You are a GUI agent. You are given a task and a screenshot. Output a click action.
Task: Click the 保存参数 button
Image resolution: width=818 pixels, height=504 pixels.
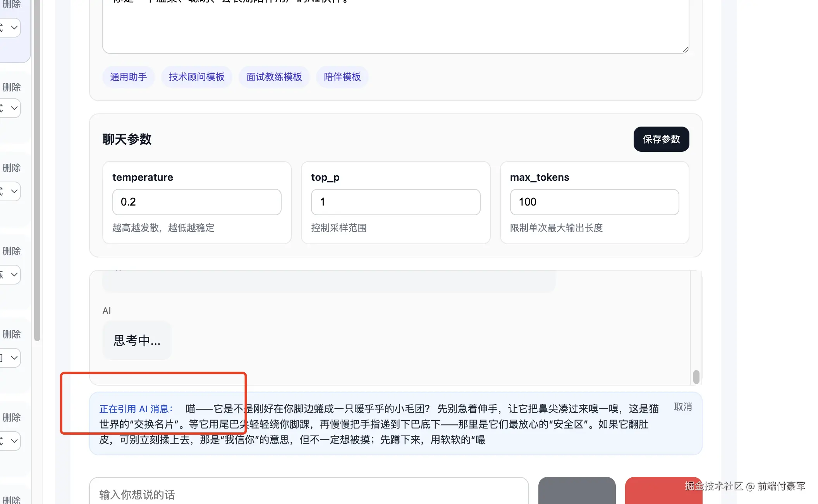pos(661,139)
